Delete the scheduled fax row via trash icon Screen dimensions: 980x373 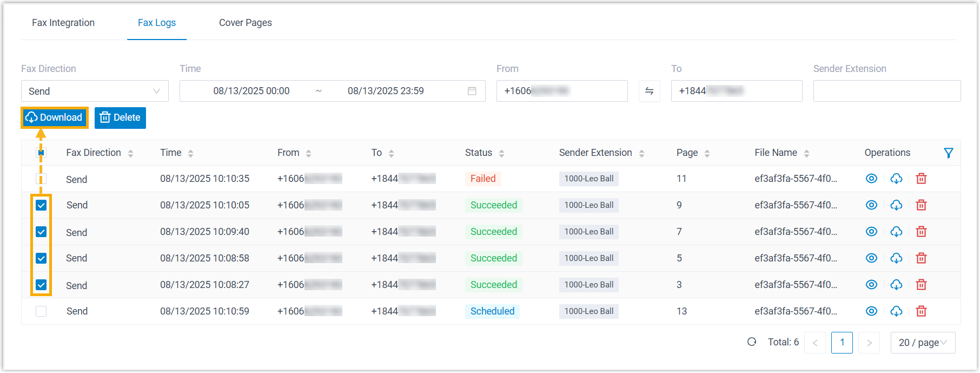click(921, 311)
